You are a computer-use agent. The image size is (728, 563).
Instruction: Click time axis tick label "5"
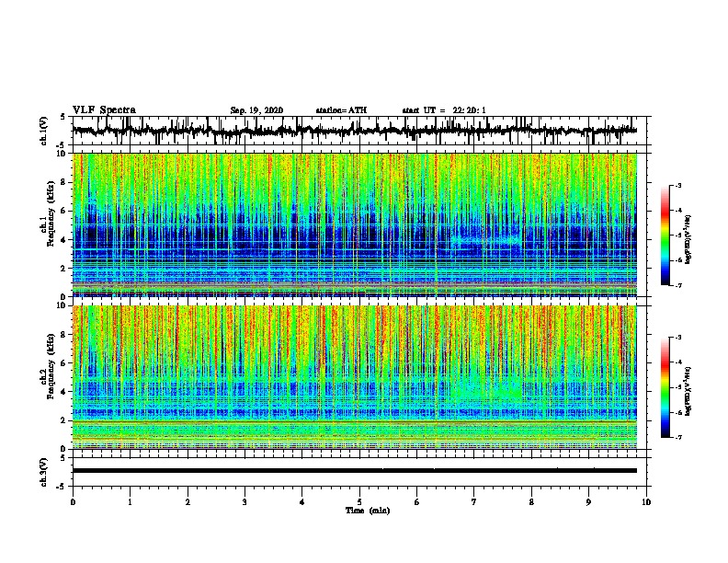click(x=359, y=502)
